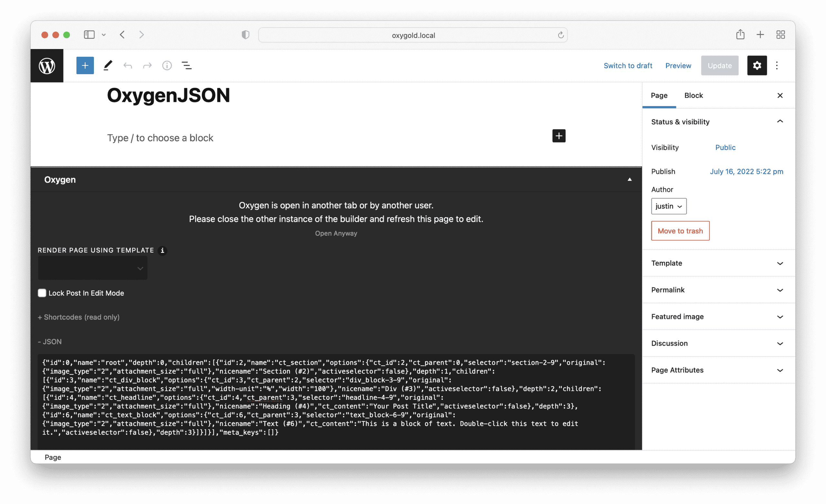Toggle the Settings gear icon
Screen dimensions: 826x504
point(757,66)
